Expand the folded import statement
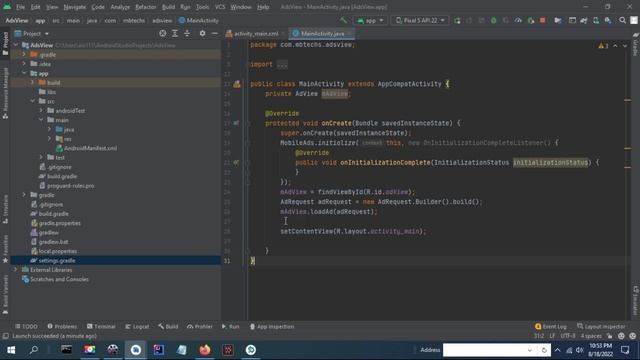This screenshot has height=360, width=640. click(282, 64)
